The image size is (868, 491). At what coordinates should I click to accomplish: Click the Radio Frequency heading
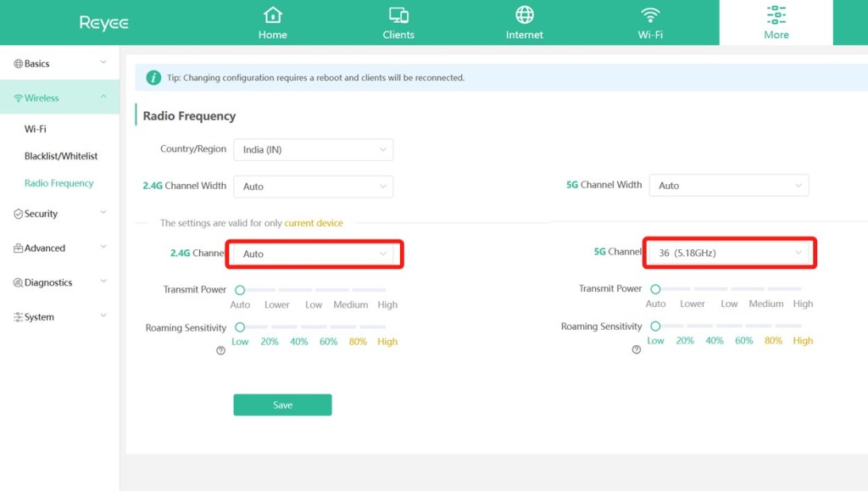(x=189, y=116)
